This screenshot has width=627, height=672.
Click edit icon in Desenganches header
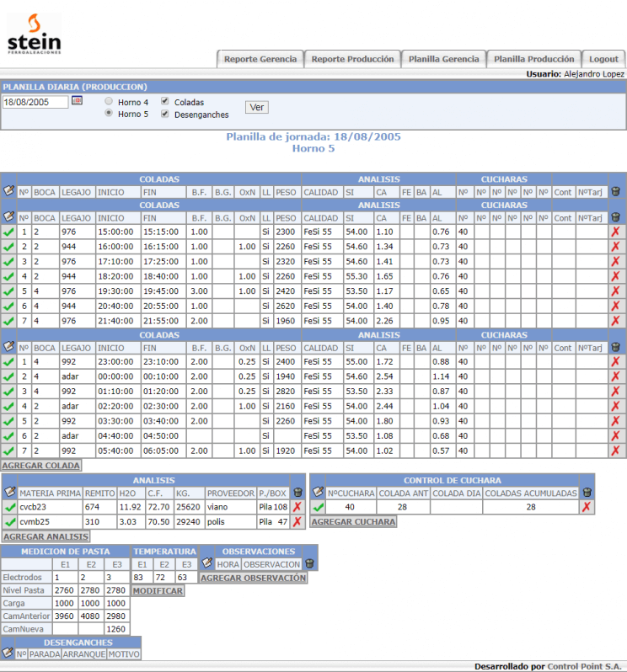[x=8, y=653]
